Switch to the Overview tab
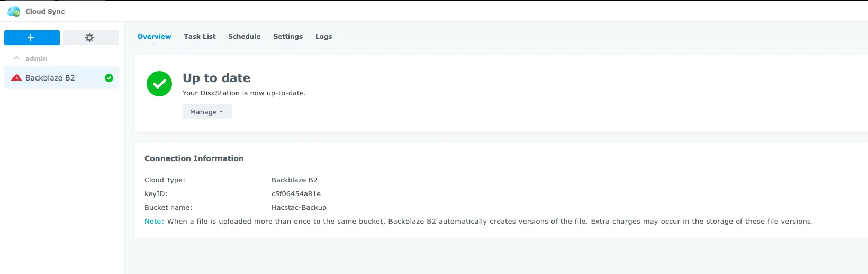 coord(154,37)
